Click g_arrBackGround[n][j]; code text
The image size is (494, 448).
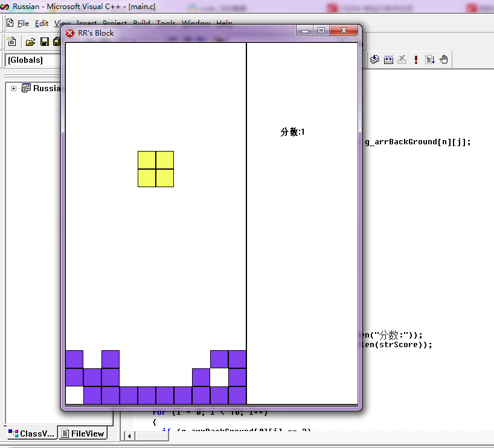tap(418, 142)
